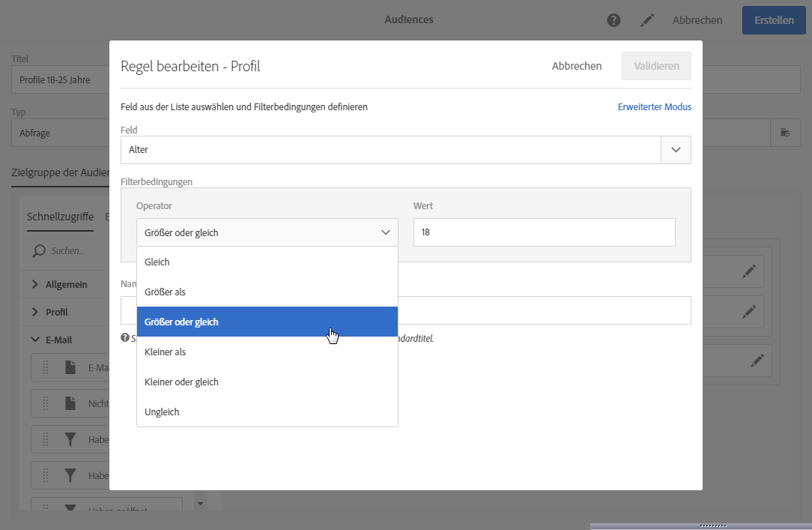
Task: Collapse the E-Mail tree section
Action: 35,340
